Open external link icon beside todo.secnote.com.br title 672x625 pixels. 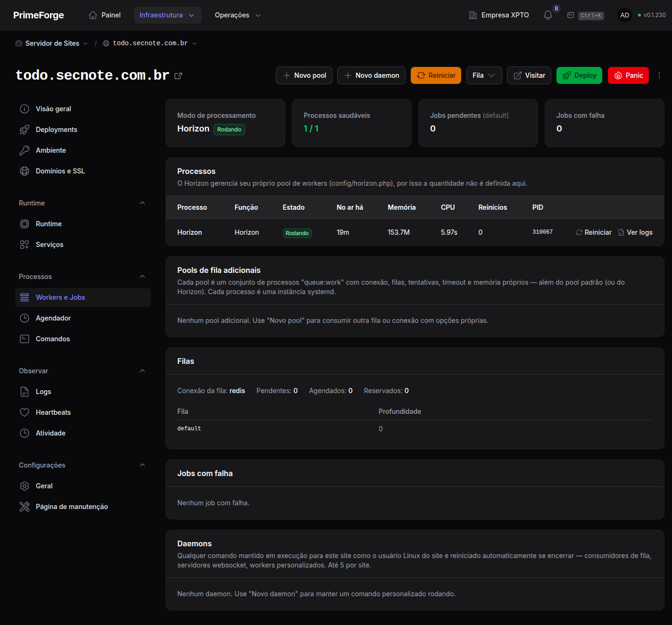178,76
